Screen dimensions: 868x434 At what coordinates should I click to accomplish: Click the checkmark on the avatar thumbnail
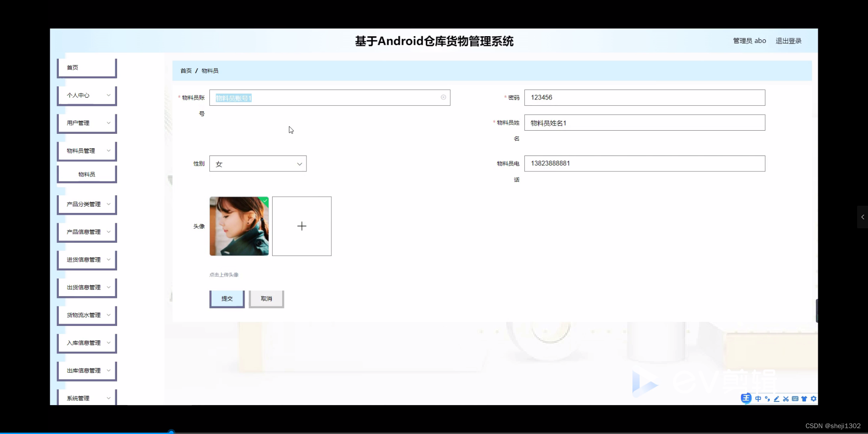pos(264,200)
